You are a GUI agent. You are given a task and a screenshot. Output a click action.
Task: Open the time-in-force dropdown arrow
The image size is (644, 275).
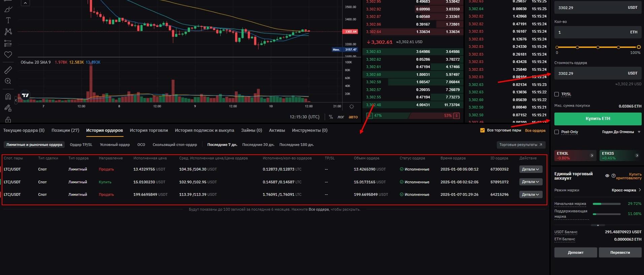(x=639, y=132)
